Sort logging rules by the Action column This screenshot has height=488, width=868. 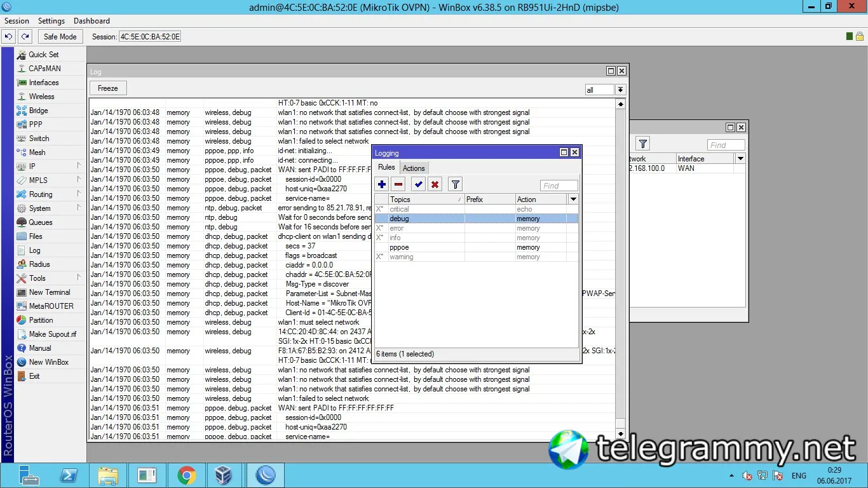(x=541, y=200)
